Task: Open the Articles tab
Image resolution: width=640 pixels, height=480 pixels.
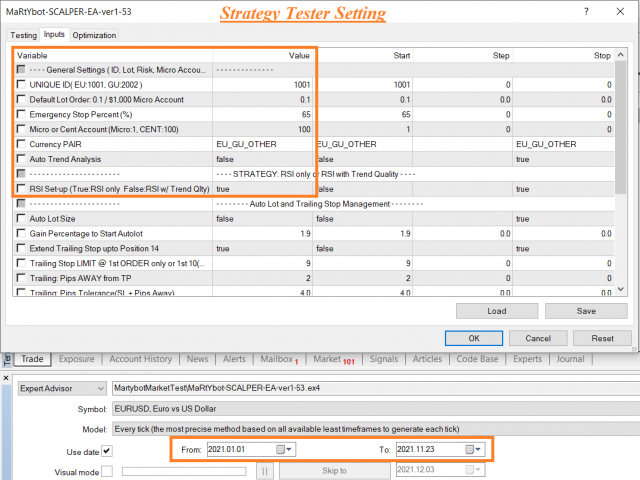Action: coord(427,359)
